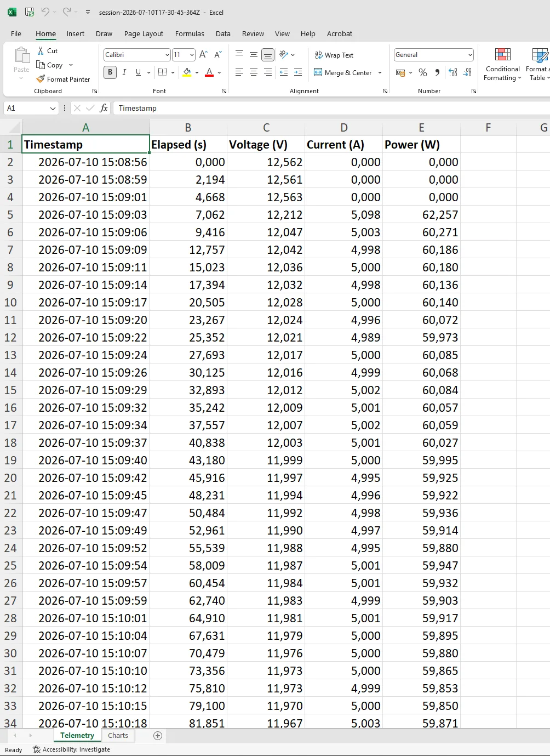Toggle Underline formatting
The width and height of the screenshot is (550, 756).
coord(138,72)
